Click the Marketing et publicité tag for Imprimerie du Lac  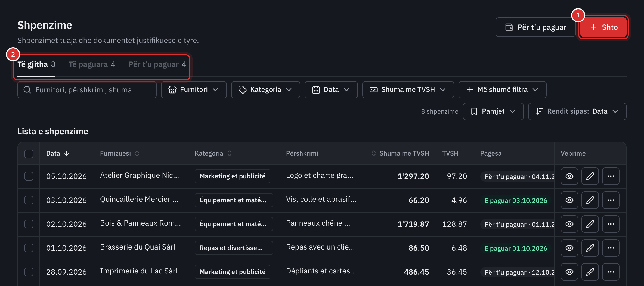point(233,272)
